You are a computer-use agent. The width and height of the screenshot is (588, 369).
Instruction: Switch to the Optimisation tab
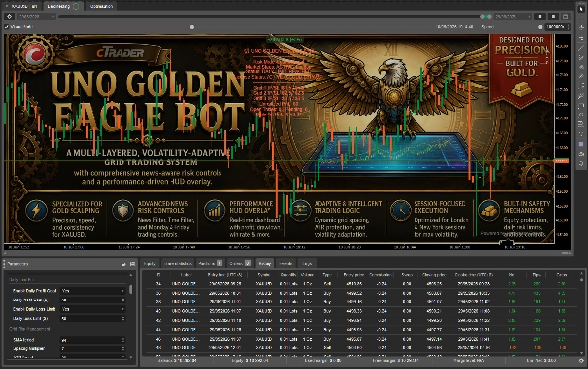point(101,7)
